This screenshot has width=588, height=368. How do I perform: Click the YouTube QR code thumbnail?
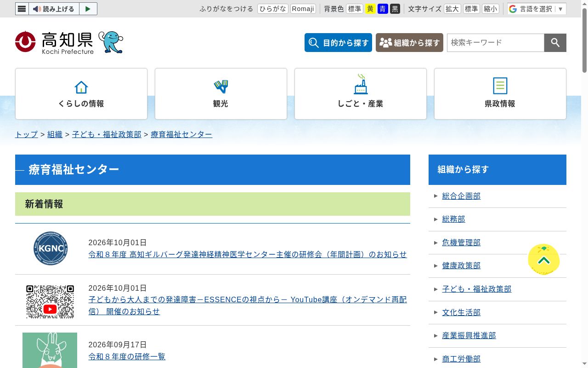pos(50,302)
